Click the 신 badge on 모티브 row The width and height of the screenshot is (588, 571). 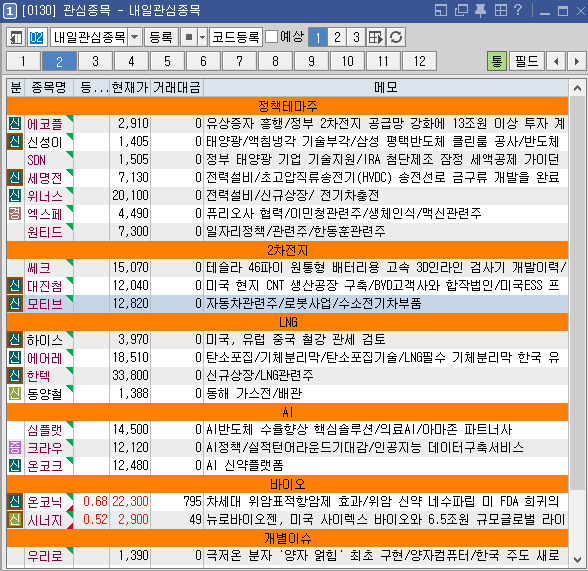pos(15,304)
